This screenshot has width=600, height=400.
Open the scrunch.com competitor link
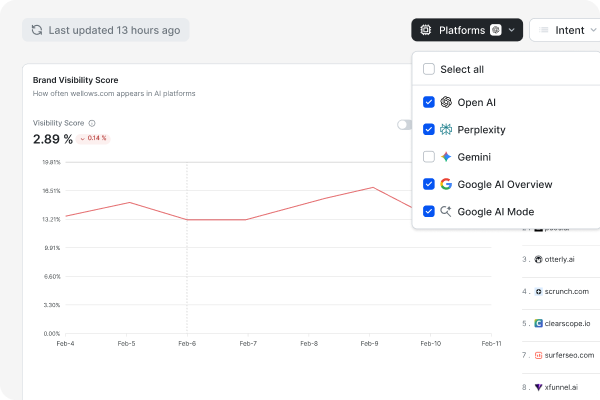pyautogui.click(x=567, y=291)
